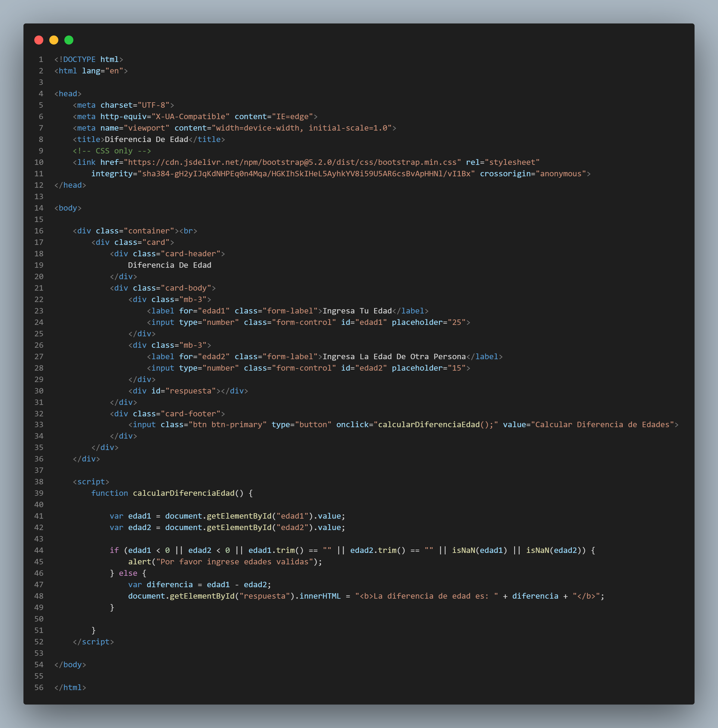This screenshot has height=728, width=718.
Task: Click the 'X-UA-Compatible' string
Action: pyautogui.click(x=191, y=116)
